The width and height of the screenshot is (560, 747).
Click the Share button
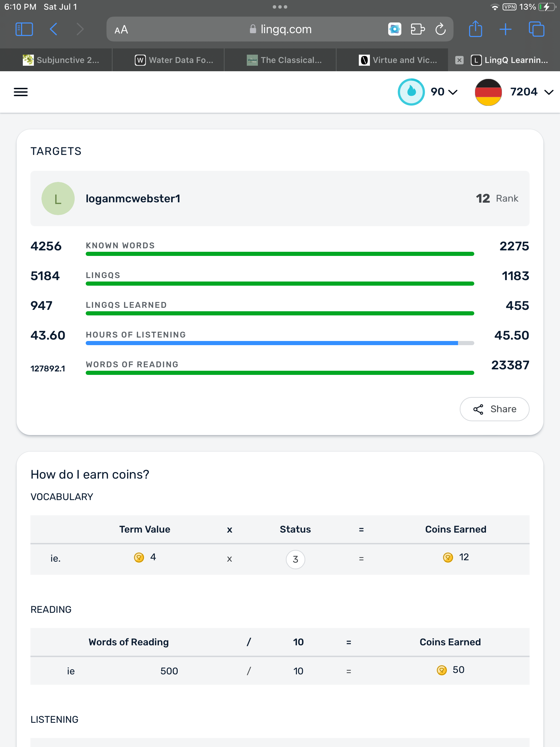click(495, 409)
